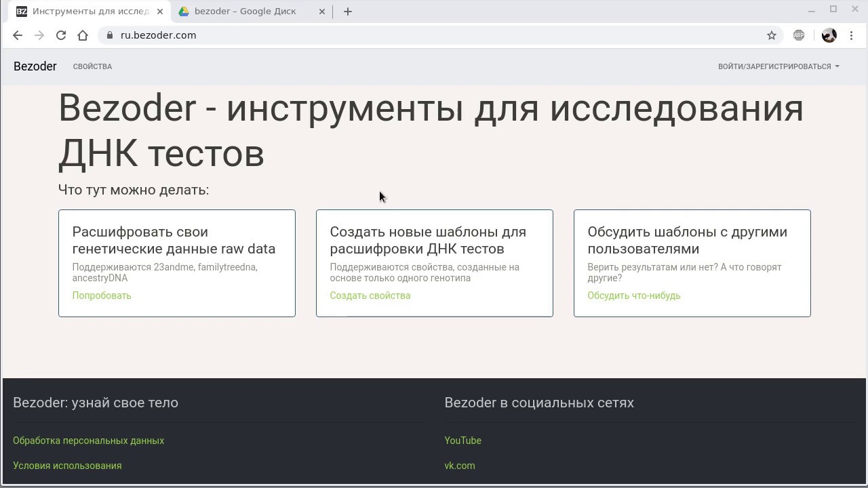Image resolution: width=868 pixels, height=488 pixels.
Task: Open Условия использования link
Action: [x=67, y=466]
